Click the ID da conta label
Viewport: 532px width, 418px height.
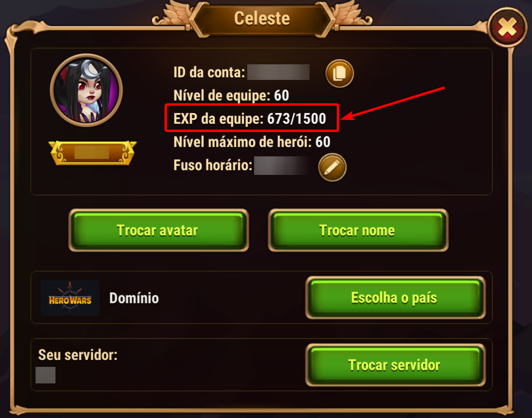tap(209, 72)
